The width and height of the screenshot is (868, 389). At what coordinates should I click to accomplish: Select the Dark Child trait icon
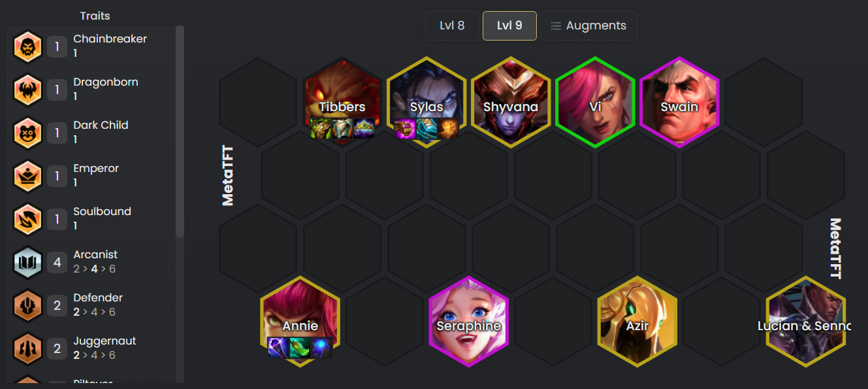click(27, 133)
